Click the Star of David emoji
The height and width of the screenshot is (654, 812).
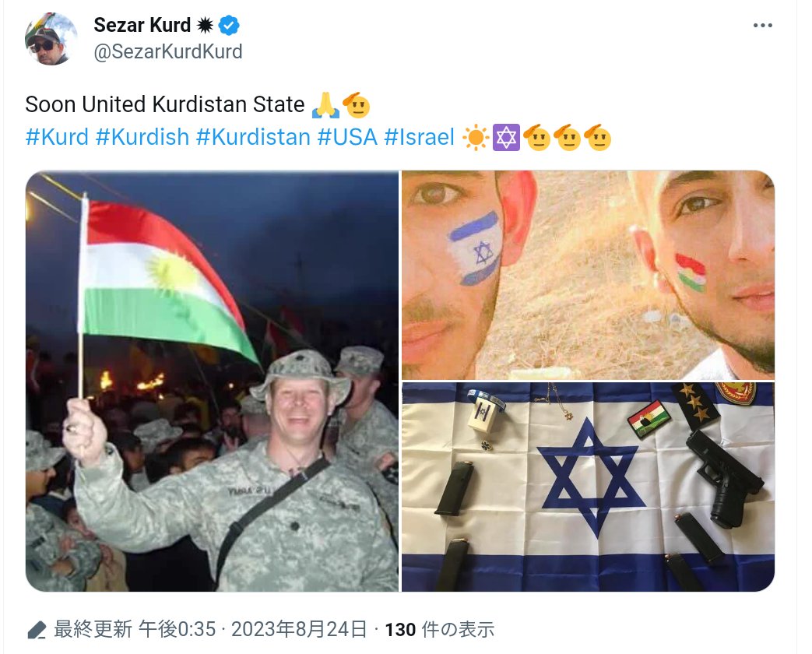pyautogui.click(x=505, y=138)
